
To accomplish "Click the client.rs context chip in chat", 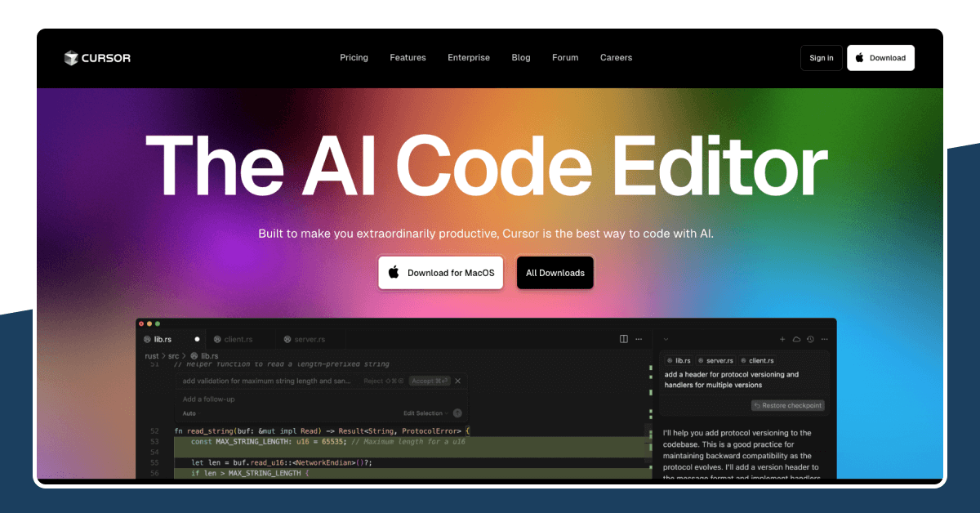I will tap(757, 360).
